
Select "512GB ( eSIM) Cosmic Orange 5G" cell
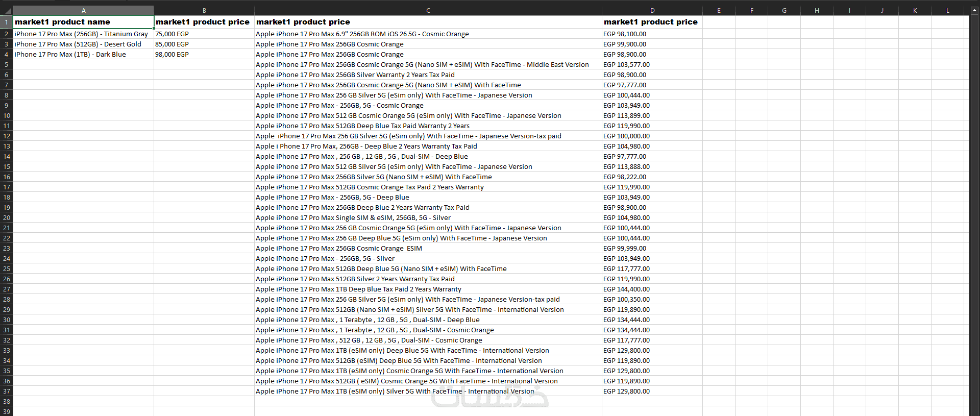point(428,381)
